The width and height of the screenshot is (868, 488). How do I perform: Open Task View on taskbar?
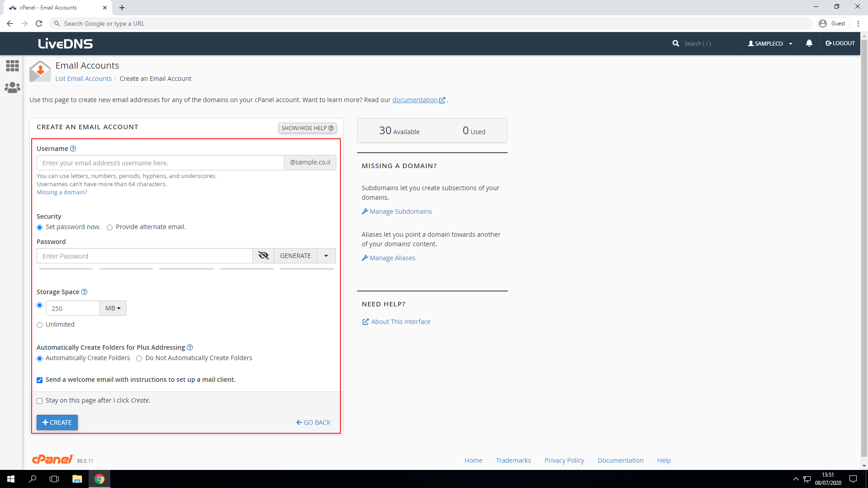pyautogui.click(x=54, y=479)
